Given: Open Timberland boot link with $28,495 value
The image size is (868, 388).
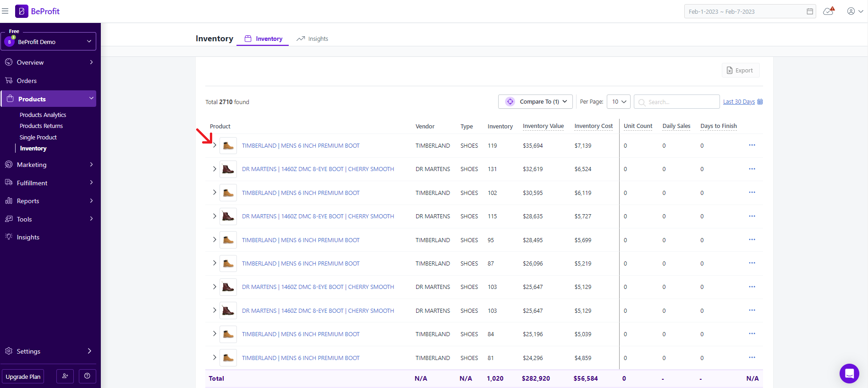Looking at the screenshot, I should tap(301, 240).
